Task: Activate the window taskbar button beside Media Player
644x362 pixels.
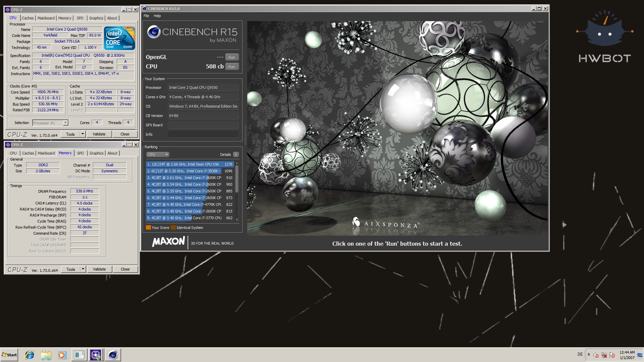Action: click(x=79, y=355)
